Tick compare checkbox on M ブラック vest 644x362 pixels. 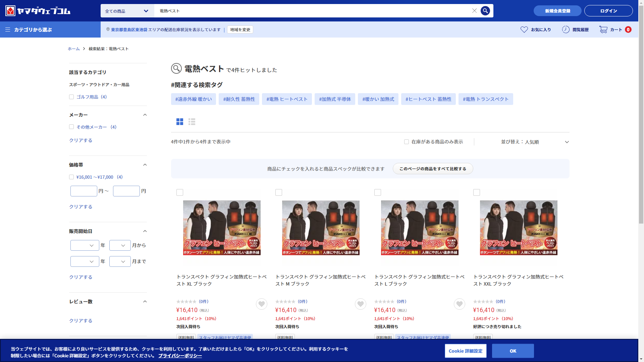(x=279, y=192)
